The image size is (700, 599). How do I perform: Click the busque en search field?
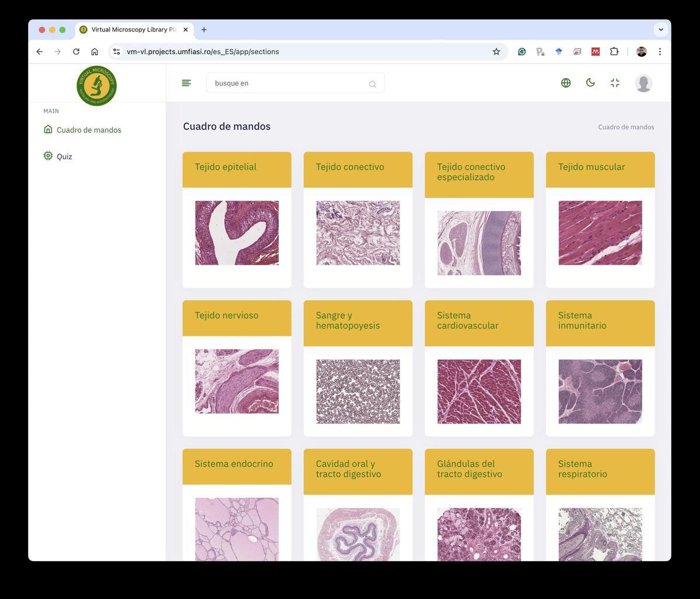[x=286, y=83]
